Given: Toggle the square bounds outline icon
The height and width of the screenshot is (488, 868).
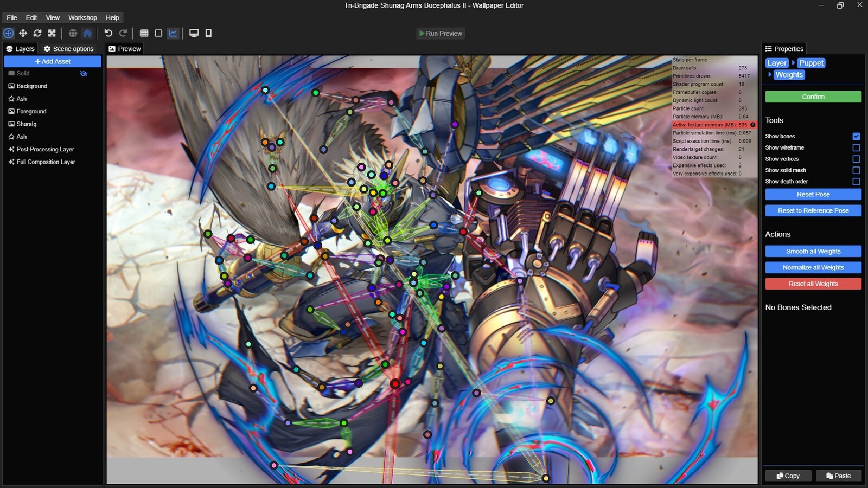Looking at the screenshot, I should click(158, 33).
